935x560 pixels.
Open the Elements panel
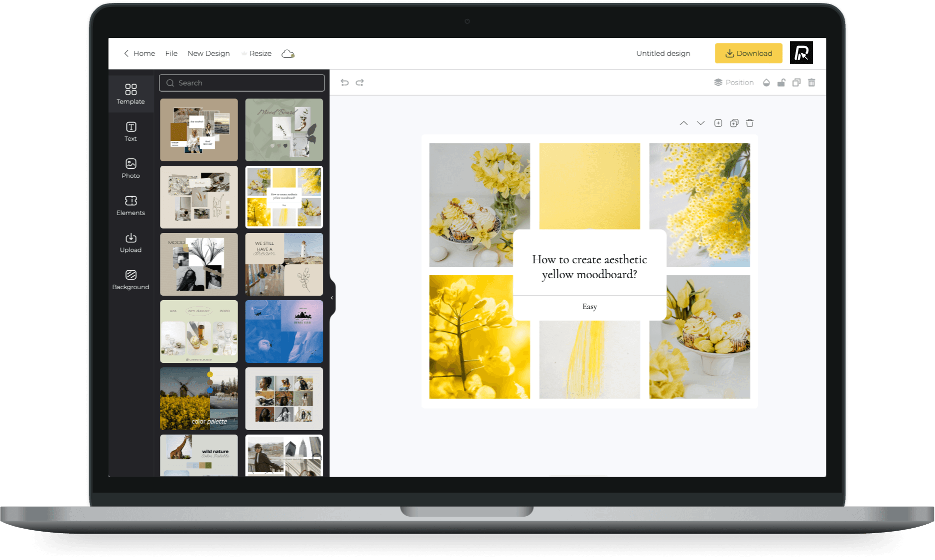pyautogui.click(x=131, y=206)
